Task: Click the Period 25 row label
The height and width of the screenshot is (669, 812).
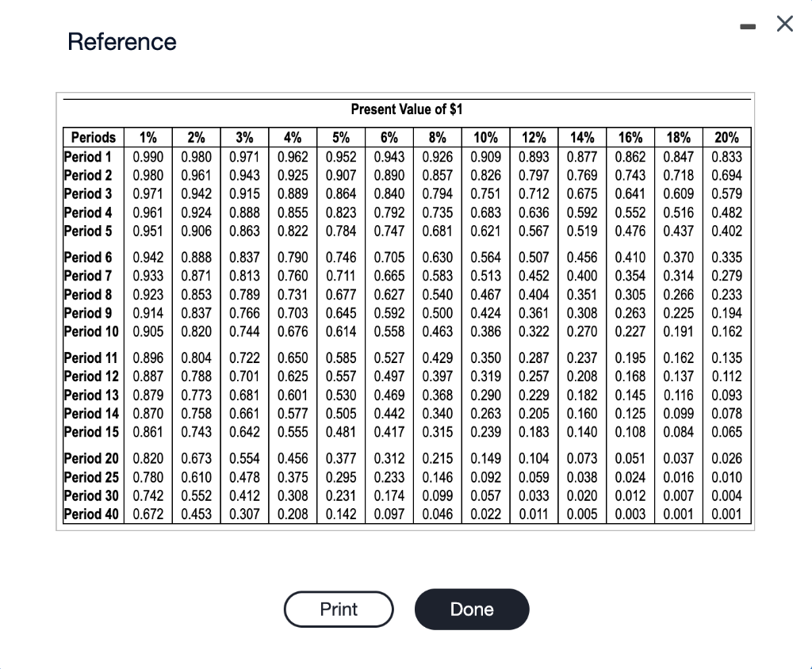Action: click(90, 476)
